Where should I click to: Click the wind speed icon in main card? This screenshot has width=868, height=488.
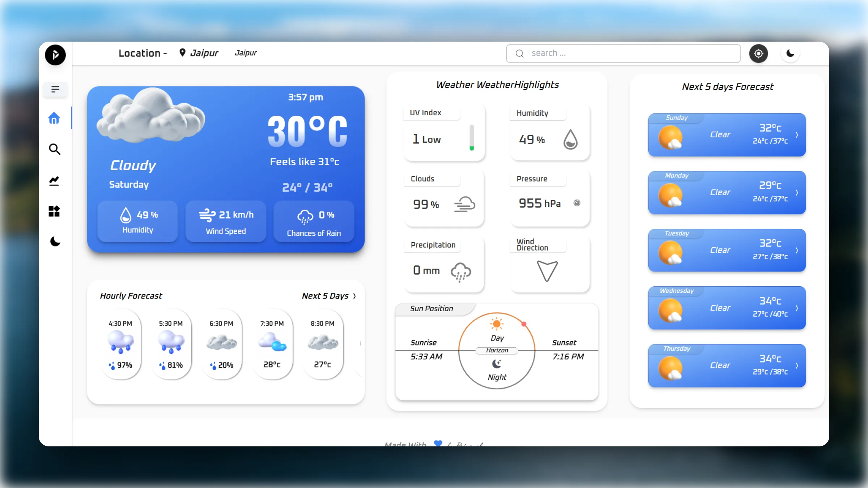click(207, 215)
